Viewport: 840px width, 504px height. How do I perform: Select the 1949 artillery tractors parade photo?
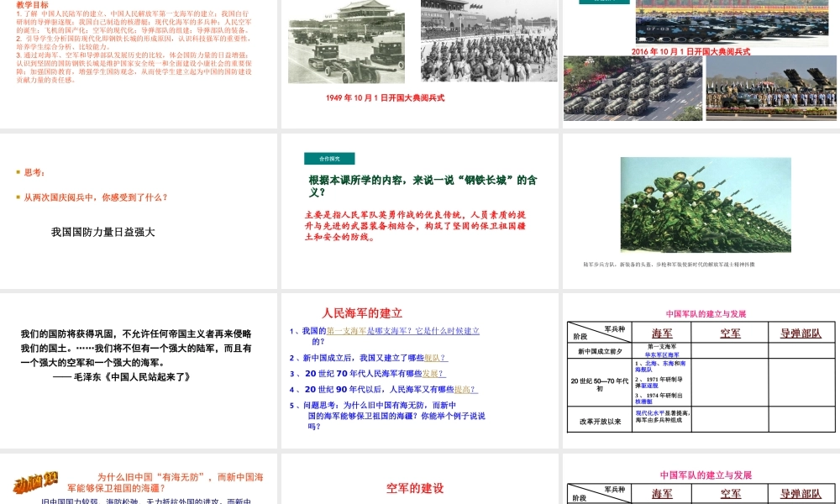point(347,42)
